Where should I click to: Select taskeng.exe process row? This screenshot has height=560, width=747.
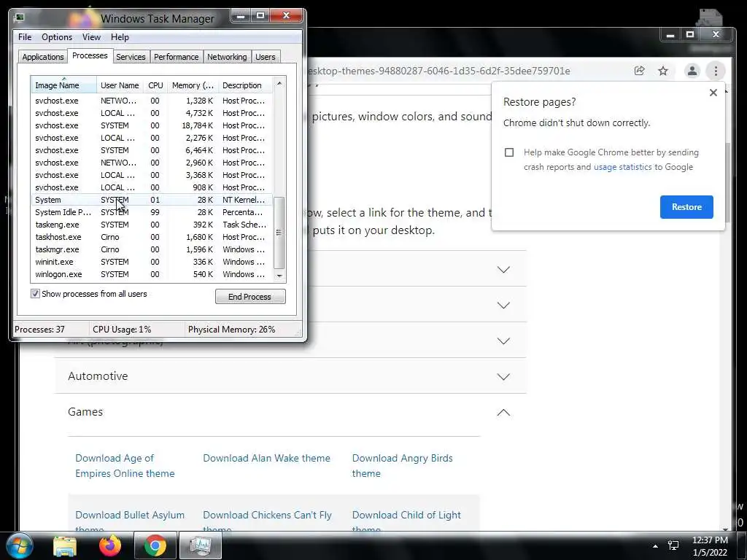(x=152, y=225)
